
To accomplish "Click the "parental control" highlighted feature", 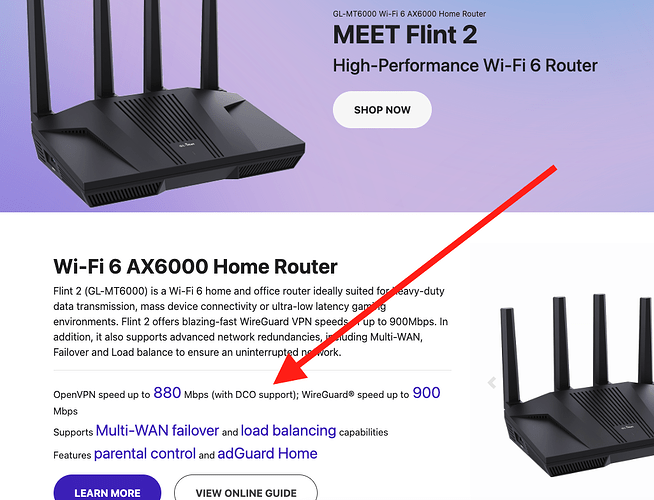I will click(145, 453).
